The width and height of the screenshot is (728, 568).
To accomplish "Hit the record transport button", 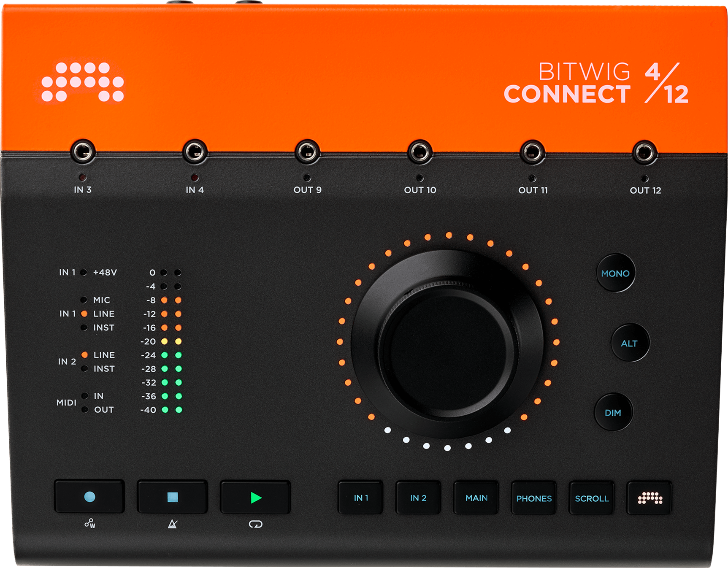I will 89,497.
